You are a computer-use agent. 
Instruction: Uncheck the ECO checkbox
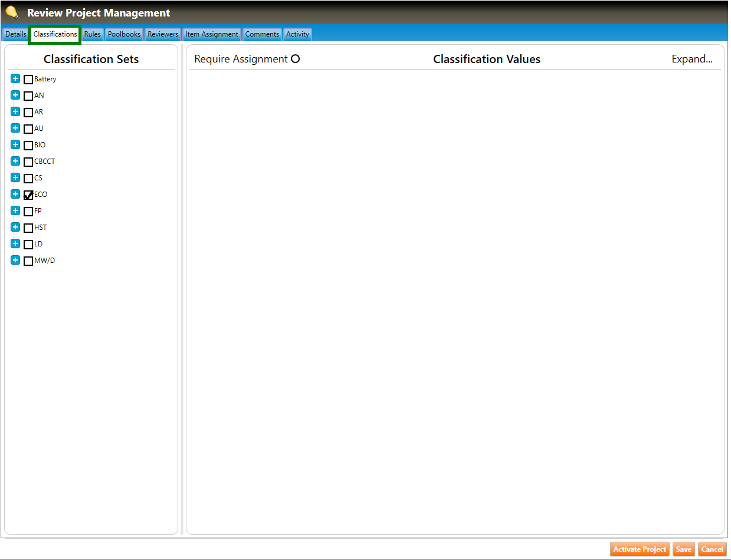click(28, 195)
